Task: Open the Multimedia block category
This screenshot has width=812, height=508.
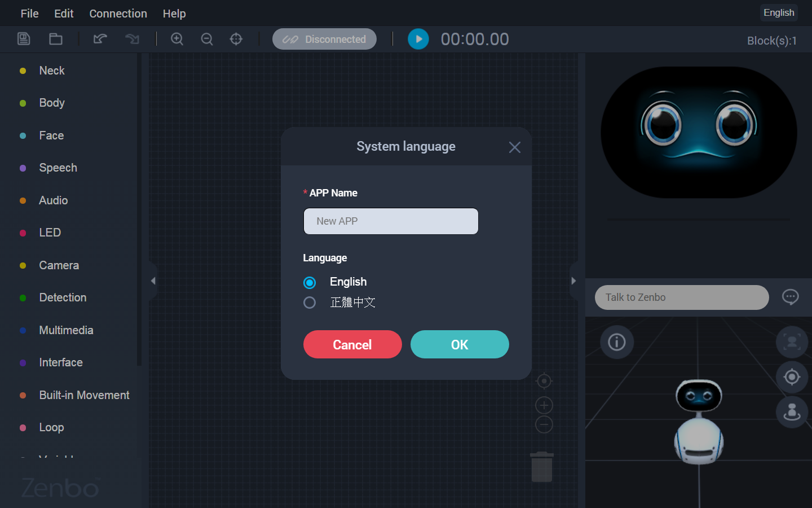Action: (x=66, y=330)
